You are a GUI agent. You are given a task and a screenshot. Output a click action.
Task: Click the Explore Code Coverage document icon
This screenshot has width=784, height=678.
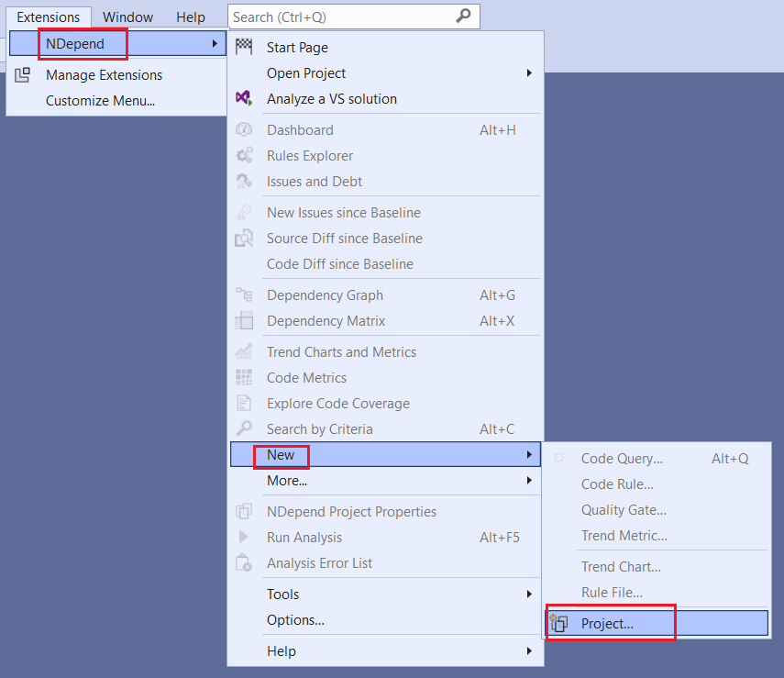[x=244, y=403]
